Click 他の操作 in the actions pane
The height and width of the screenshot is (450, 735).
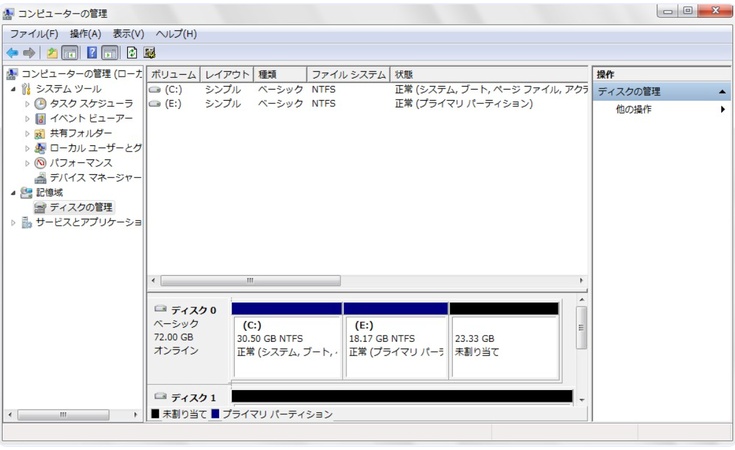(x=633, y=109)
